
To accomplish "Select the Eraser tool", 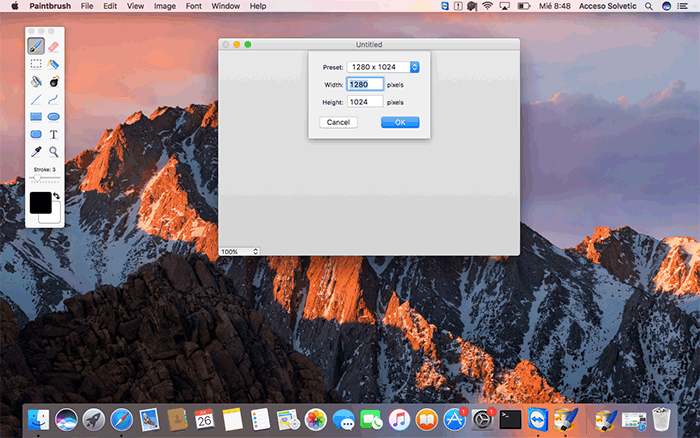I will tap(53, 46).
